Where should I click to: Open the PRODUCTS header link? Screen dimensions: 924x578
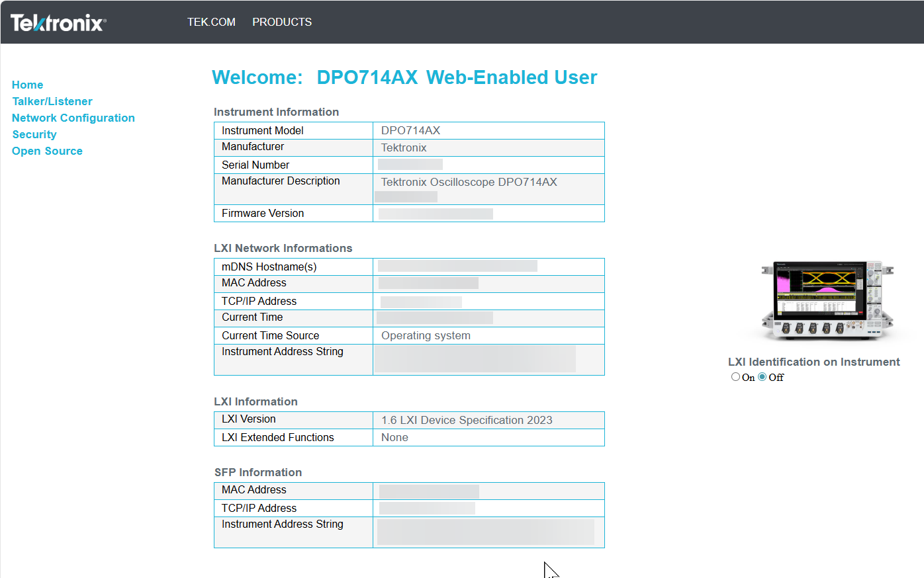282,22
